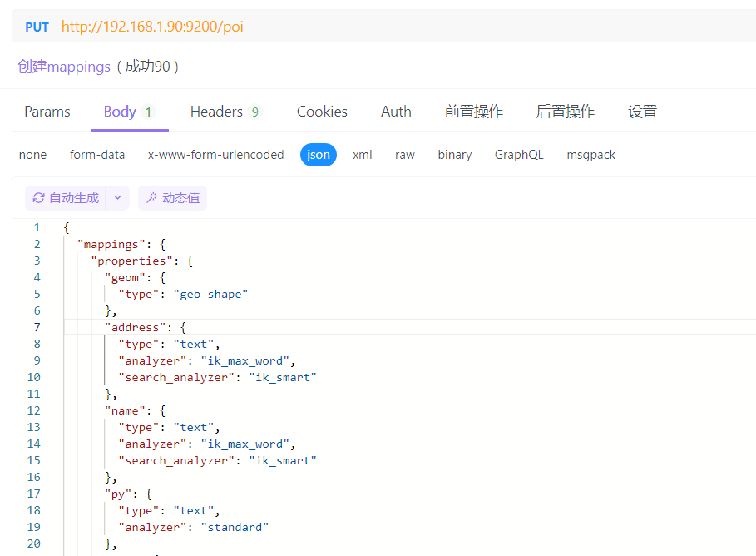Click the request URL input field

pos(416,27)
